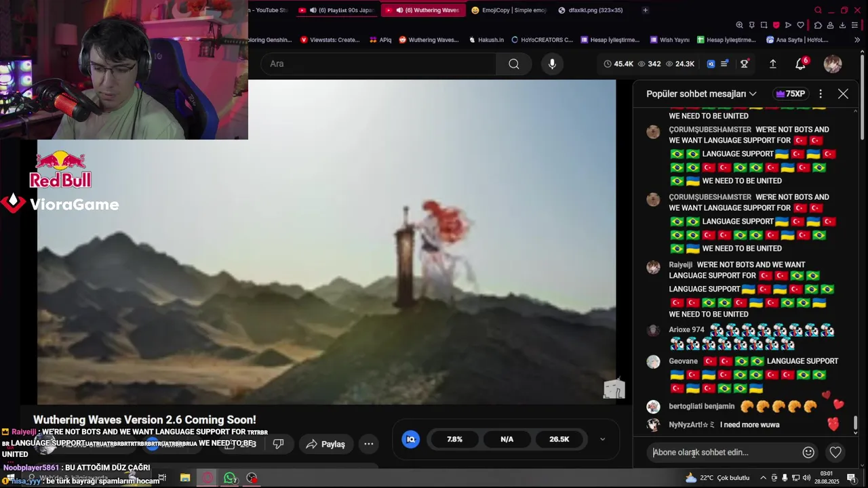This screenshot has height=488, width=868.
Task: Open Windows File Explorer from taskbar
Action: pyautogui.click(x=185, y=478)
